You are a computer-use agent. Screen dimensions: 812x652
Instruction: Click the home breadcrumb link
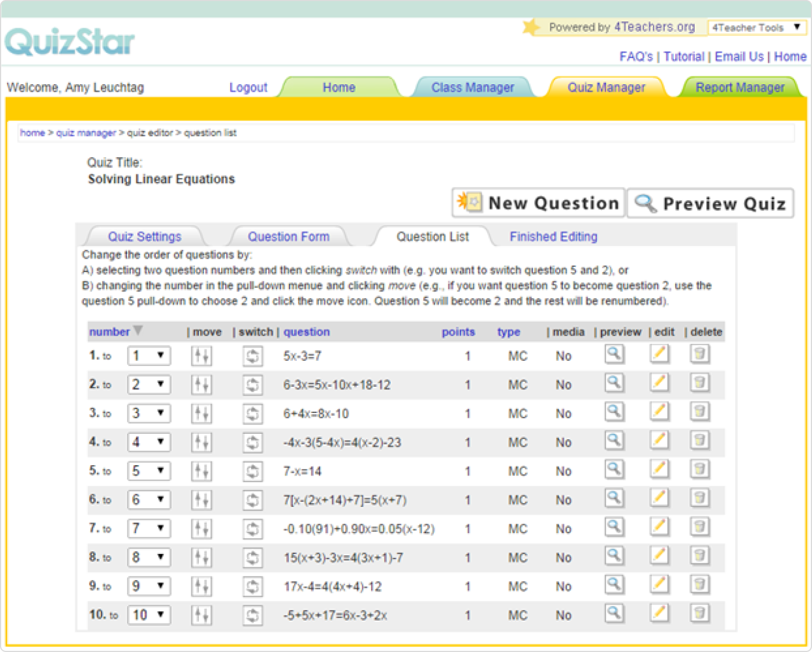pos(32,133)
